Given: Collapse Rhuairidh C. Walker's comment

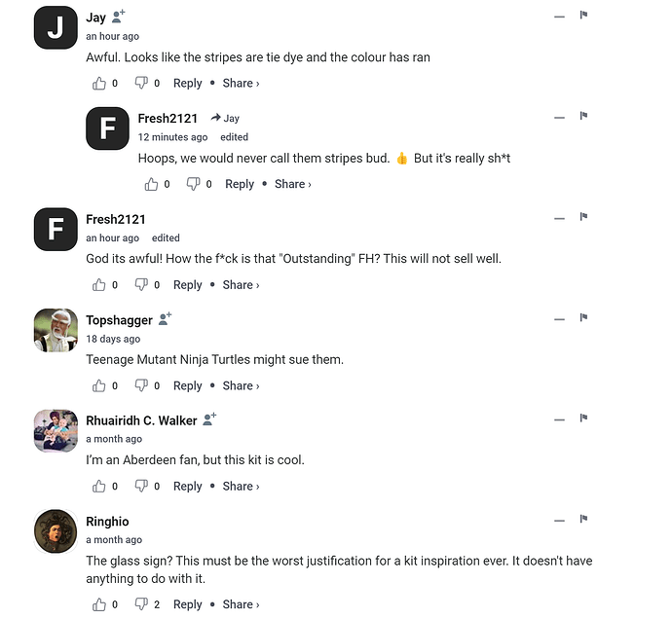Looking at the screenshot, I should [x=559, y=419].
